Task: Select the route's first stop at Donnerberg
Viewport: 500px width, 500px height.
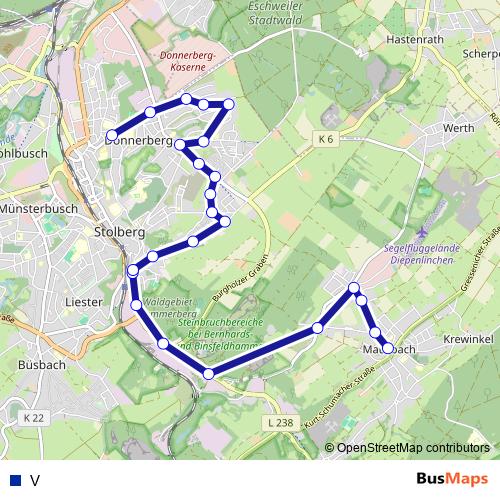Action: pos(112,135)
